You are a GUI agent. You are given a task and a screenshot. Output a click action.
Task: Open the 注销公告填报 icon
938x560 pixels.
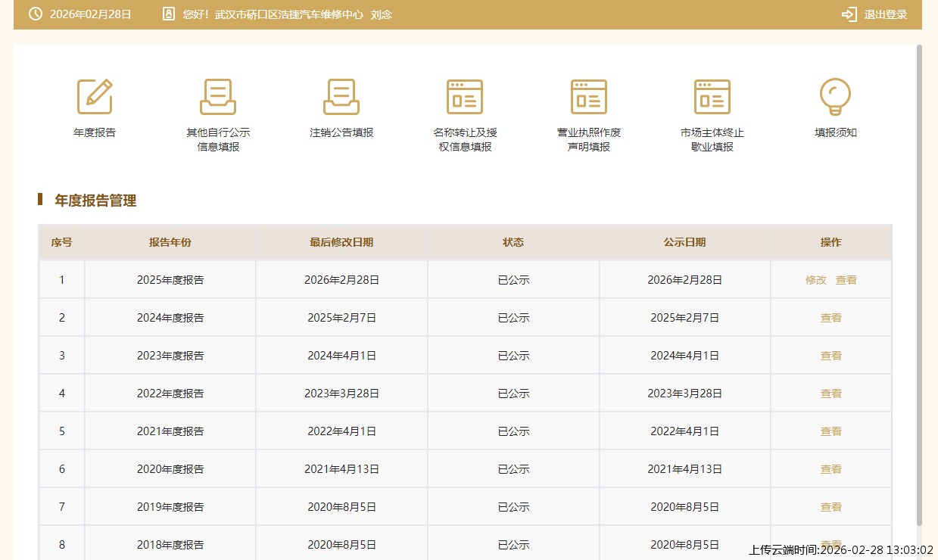[341, 97]
